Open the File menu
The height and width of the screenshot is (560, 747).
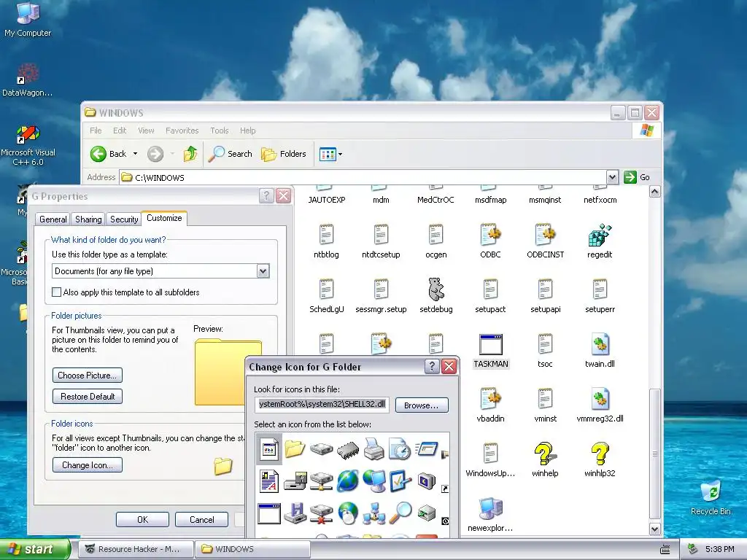(x=96, y=131)
